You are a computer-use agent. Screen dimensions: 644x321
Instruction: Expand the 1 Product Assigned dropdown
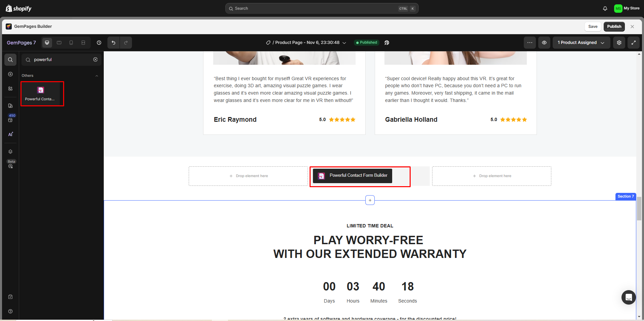click(x=581, y=43)
